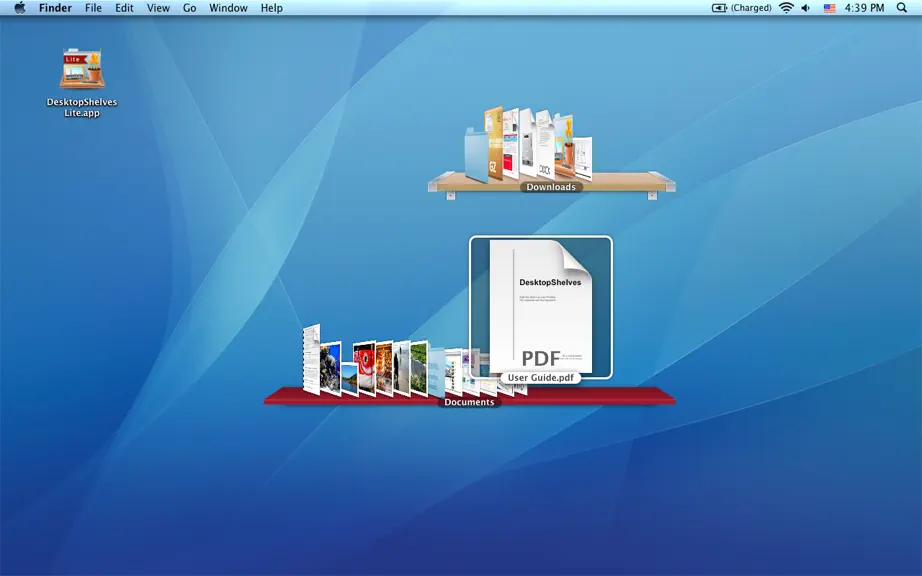Screen dimensions: 922x576
Task: Open the volume control in menu bar
Action: point(806,8)
